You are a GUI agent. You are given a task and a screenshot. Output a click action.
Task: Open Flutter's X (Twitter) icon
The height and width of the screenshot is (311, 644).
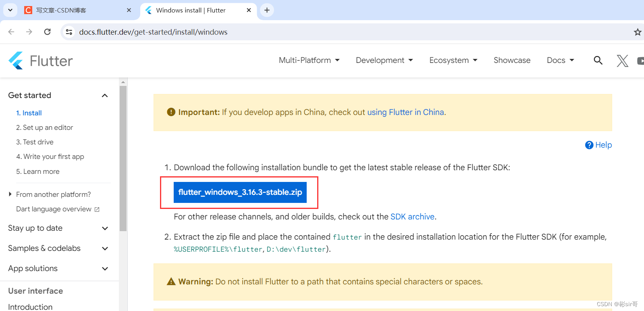pyautogui.click(x=623, y=61)
